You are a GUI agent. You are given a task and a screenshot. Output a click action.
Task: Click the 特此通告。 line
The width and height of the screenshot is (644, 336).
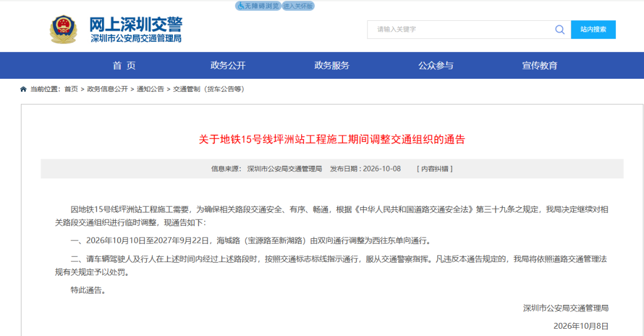[88, 290]
